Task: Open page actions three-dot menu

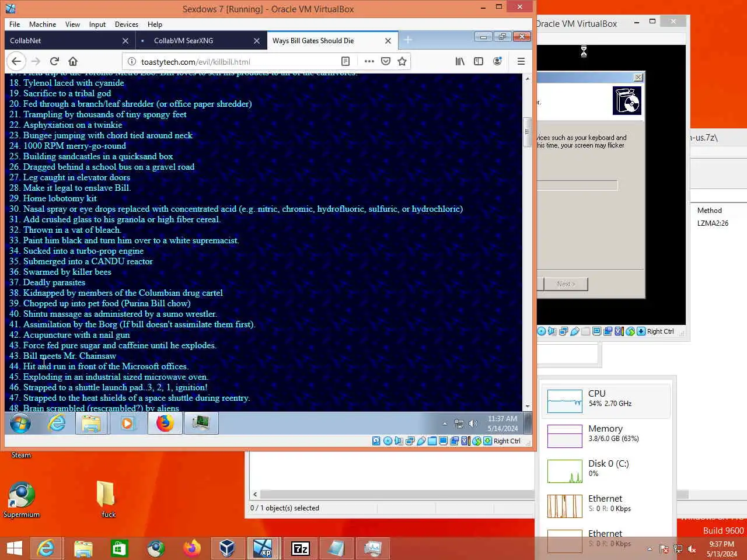Action: [x=369, y=61]
